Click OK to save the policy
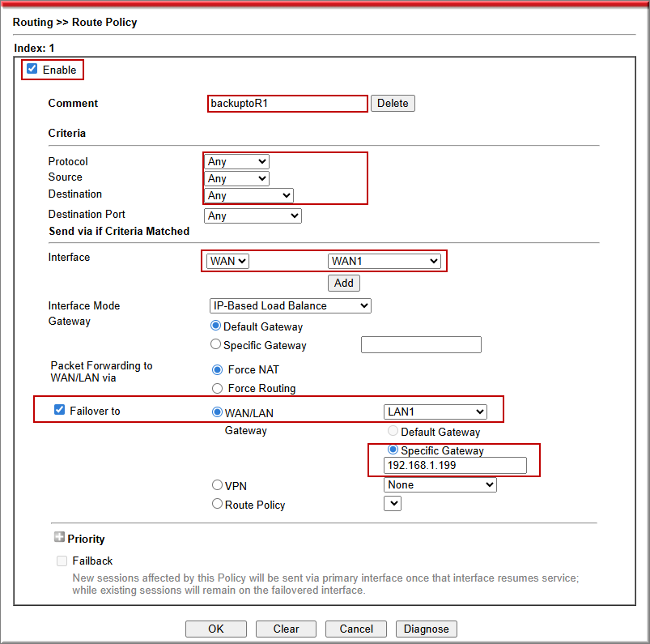This screenshot has width=650, height=644. (216, 629)
